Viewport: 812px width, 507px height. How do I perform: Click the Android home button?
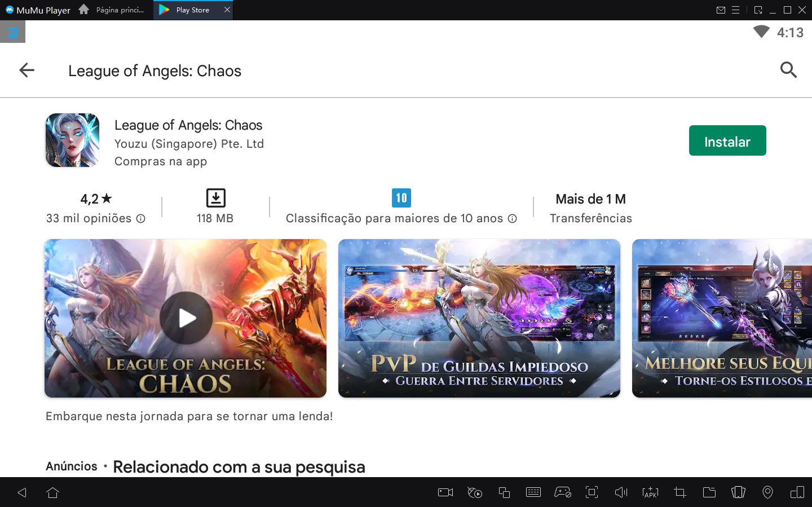pyautogui.click(x=53, y=492)
